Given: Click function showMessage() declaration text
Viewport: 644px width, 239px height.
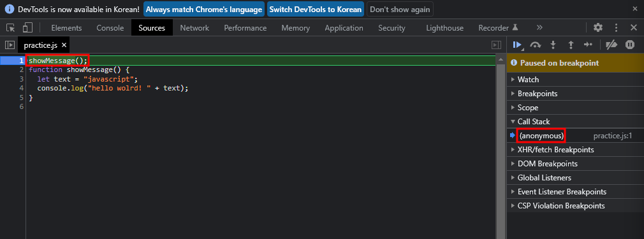Looking at the screenshot, I should click(79, 70).
